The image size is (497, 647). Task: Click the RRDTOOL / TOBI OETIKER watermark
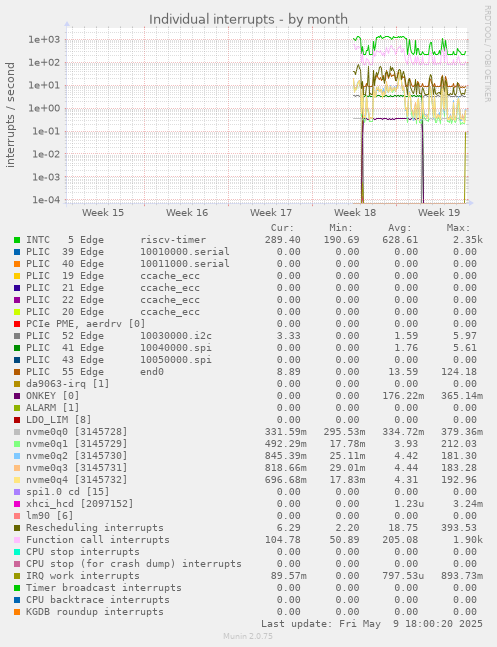click(x=488, y=54)
